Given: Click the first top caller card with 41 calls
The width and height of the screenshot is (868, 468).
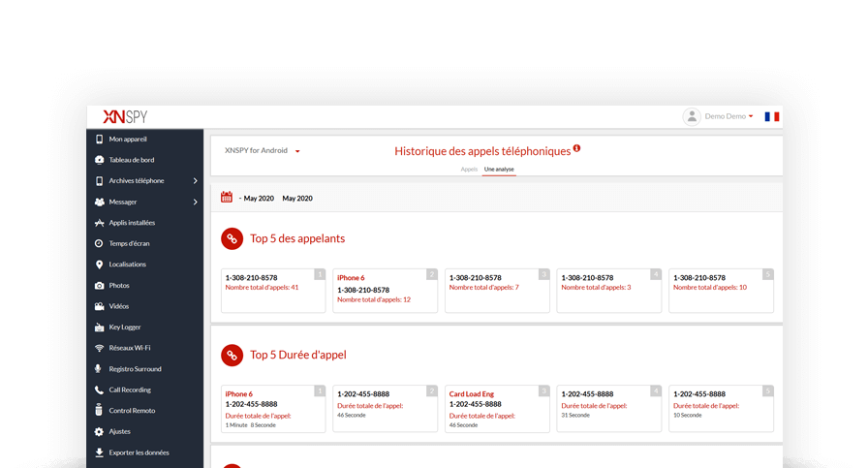Looking at the screenshot, I should point(273,291).
